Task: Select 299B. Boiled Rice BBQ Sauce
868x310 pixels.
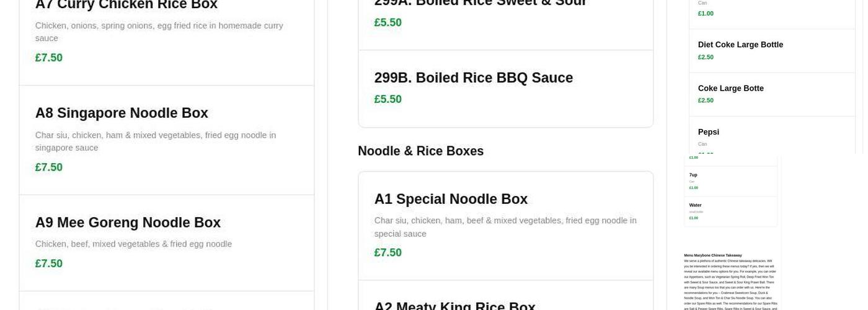Action: pyautogui.click(x=473, y=78)
